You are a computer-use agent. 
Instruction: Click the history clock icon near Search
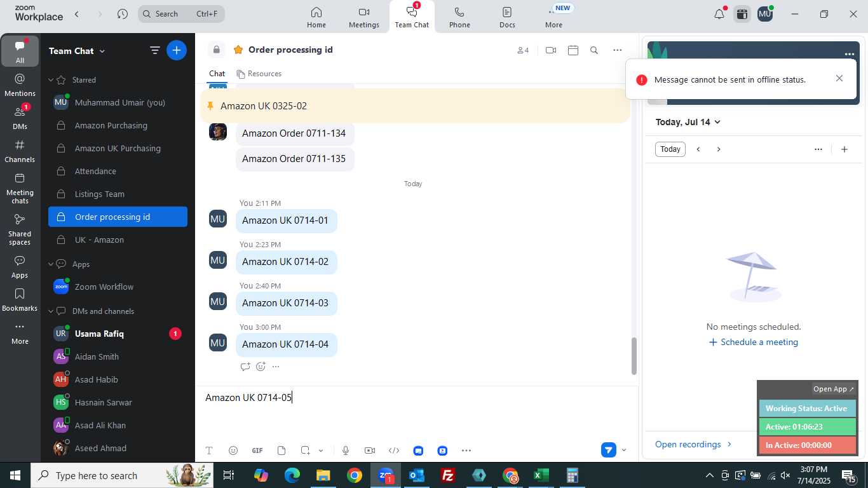tap(123, 14)
